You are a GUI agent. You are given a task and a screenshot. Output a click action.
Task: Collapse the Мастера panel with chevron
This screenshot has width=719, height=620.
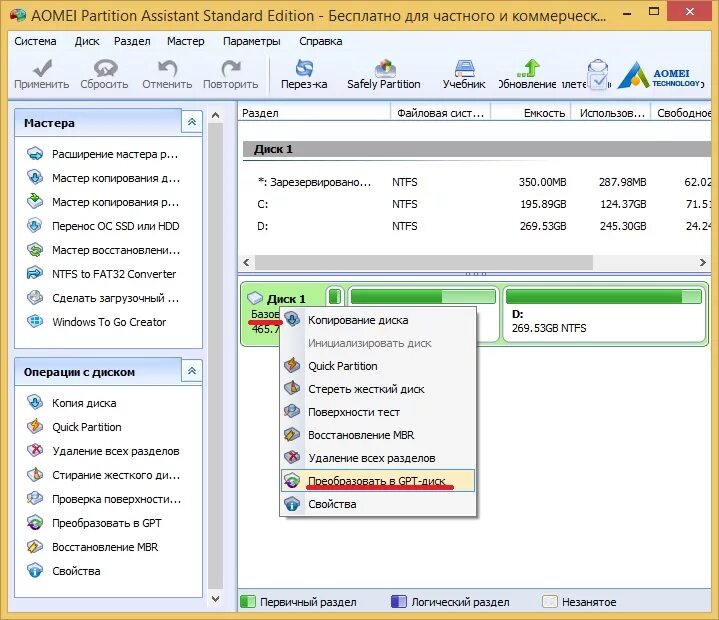[x=192, y=122]
